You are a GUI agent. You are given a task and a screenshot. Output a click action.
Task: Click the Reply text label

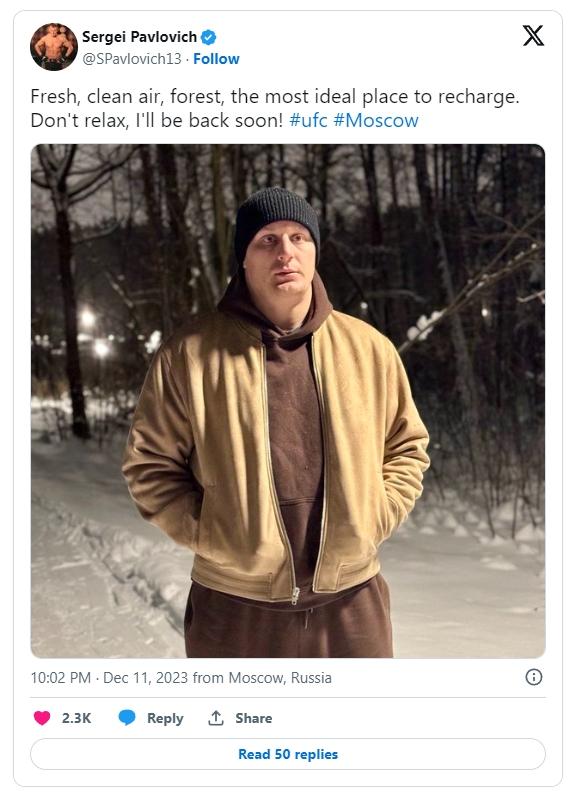[x=165, y=718]
